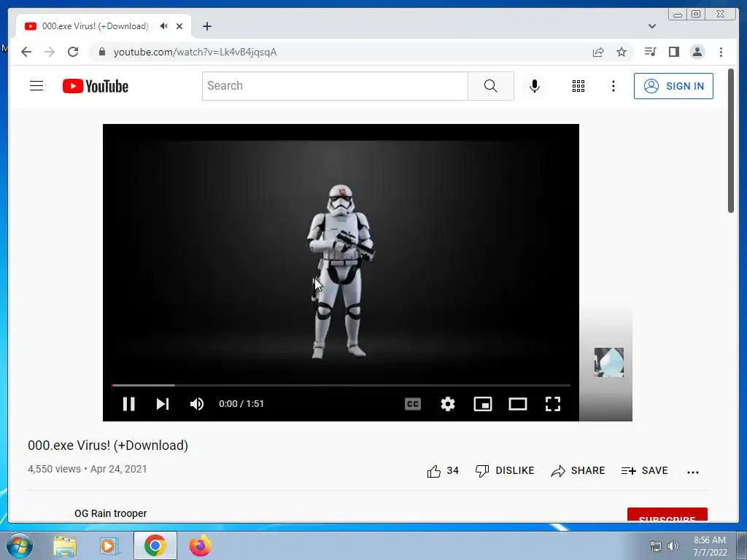
Task: Open network tray icon
Action: point(656,546)
